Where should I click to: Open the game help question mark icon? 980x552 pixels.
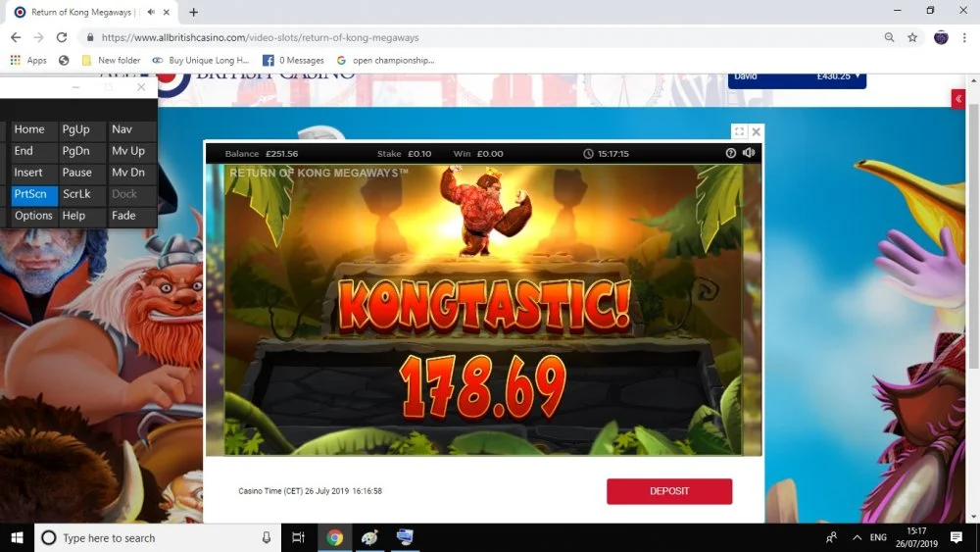coord(731,153)
